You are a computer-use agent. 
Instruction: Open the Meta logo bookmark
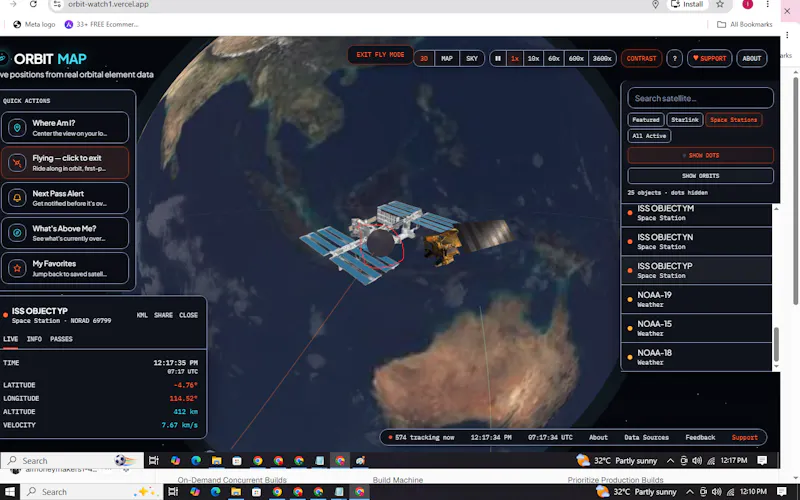pos(34,24)
